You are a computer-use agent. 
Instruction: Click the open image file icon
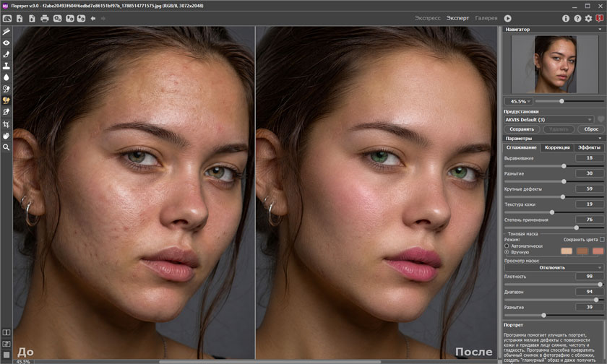click(x=20, y=19)
